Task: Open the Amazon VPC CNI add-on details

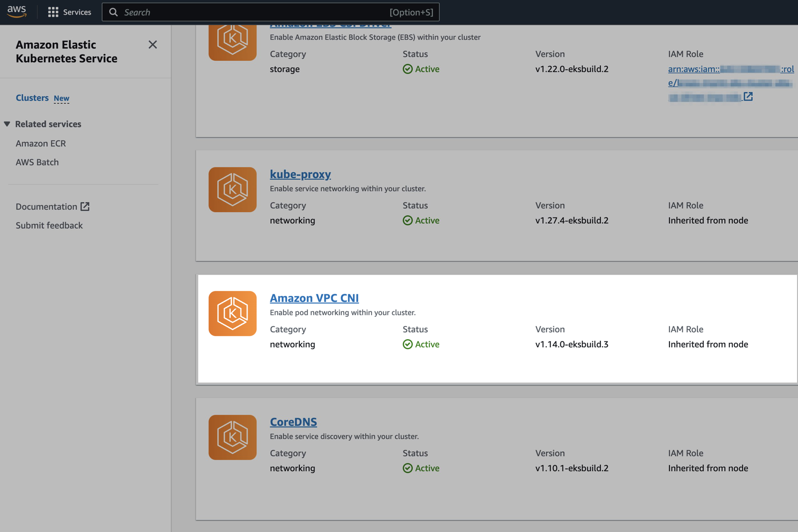Action: pyautogui.click(x=314, y=297)
